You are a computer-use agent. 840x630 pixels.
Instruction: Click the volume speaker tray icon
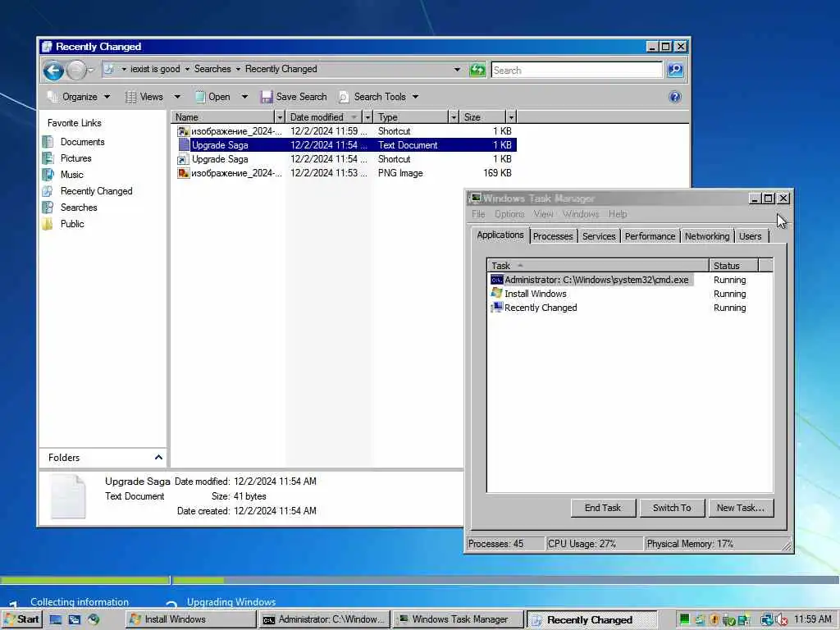(x=782, y=620)
